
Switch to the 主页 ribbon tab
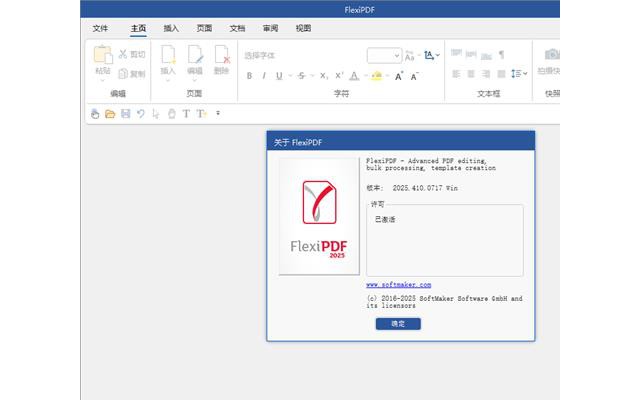[x=138, y=28]
